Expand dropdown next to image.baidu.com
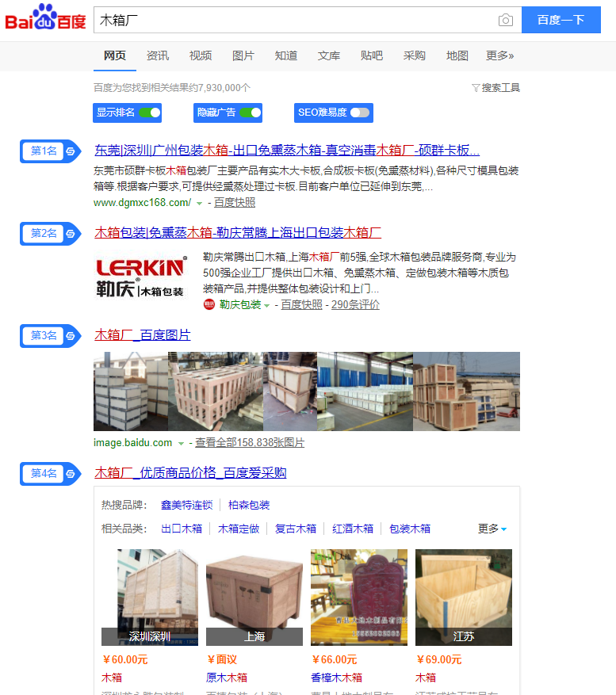616x695 pixels. click(181, 443)
